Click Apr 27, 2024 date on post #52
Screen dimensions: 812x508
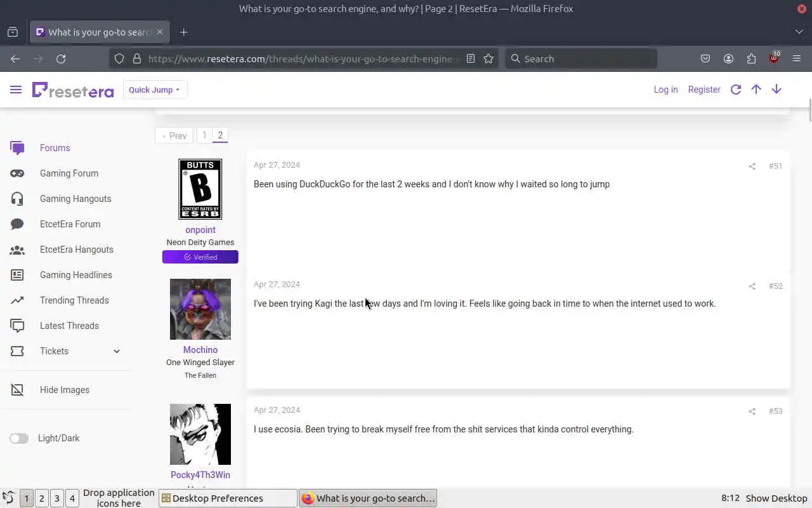tap(277, 284)
